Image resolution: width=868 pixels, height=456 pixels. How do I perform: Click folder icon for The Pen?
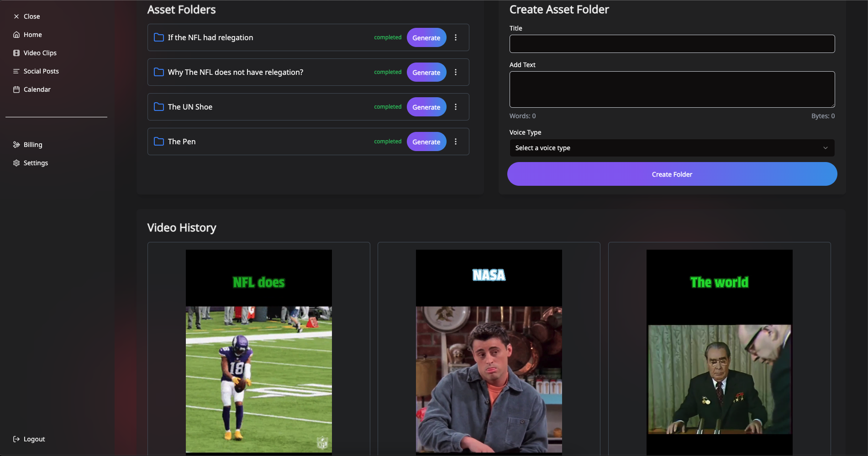(x=159, y=142)
